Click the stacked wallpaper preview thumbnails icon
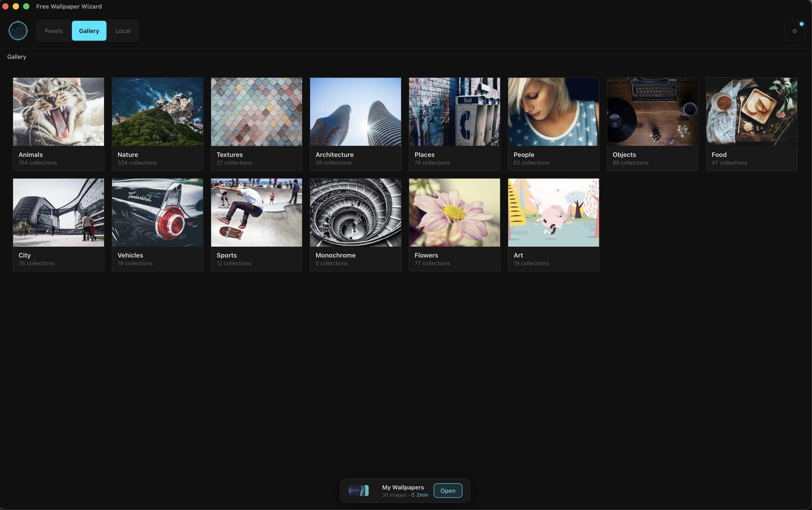The height and width of the screenshot is (510, 812). [359, 490]
